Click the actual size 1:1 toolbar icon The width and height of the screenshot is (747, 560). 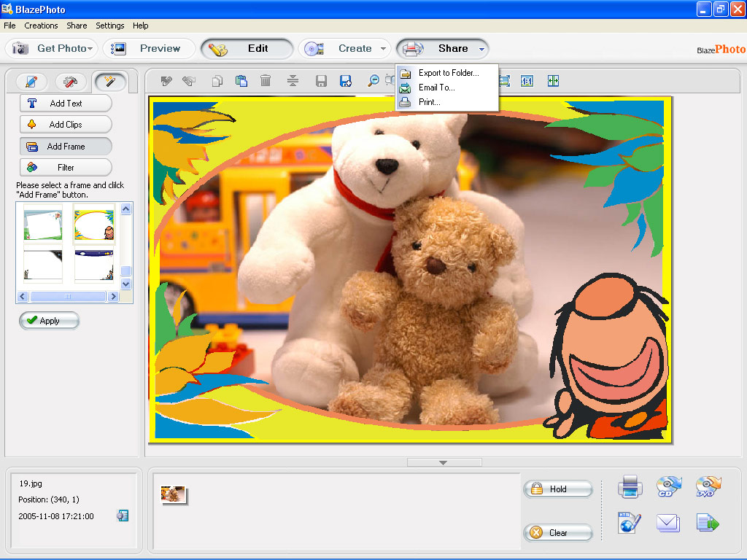point(527,81)
